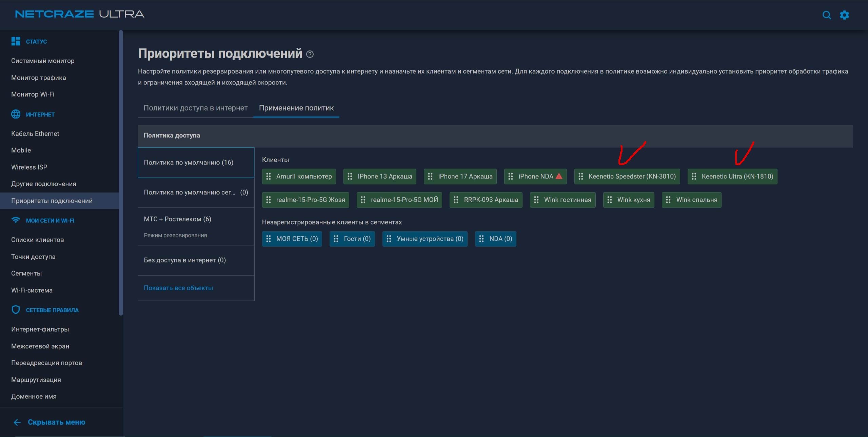Click the Keenetic Ultra (KN-1810) client chip
The width and height of the screenshot is (868, 437).
click(x=732, y=176)
